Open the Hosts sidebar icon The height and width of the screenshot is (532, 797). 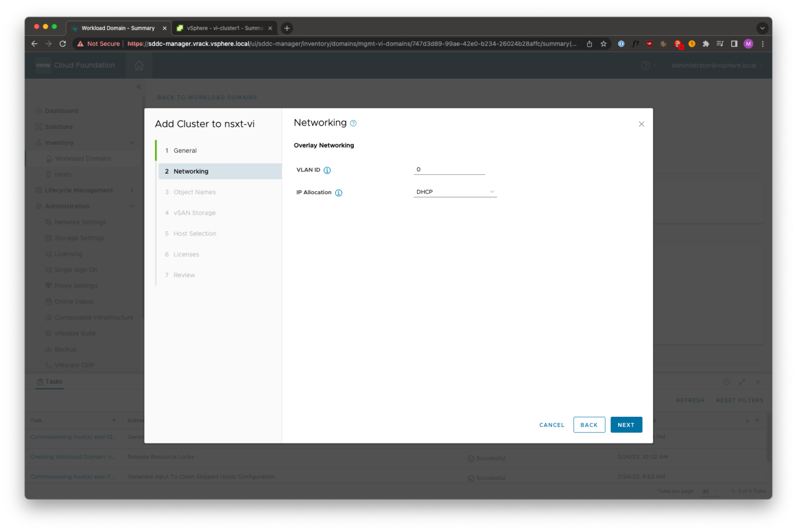pyautogui.click(x=49, y=174)
